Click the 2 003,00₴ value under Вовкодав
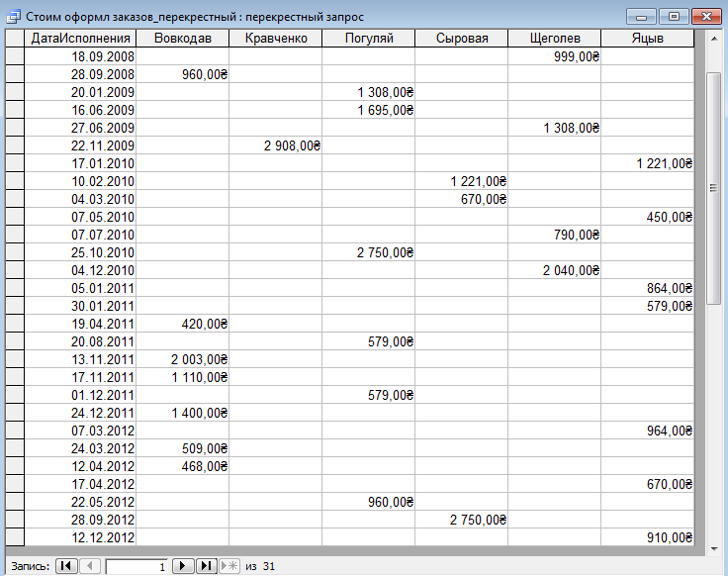 point(182,359)
